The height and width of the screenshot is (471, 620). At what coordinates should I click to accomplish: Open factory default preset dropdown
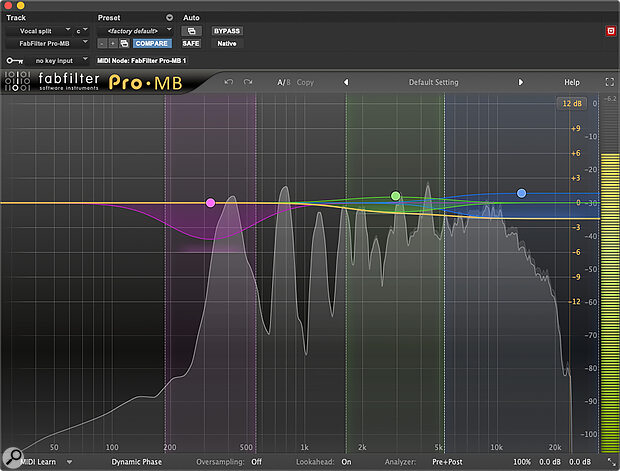coord(135,31)
